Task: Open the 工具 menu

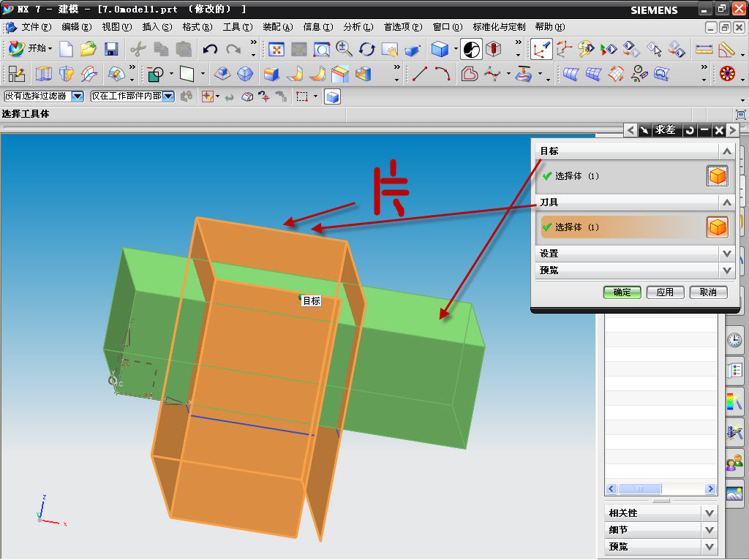Action: tap(238, 27)
